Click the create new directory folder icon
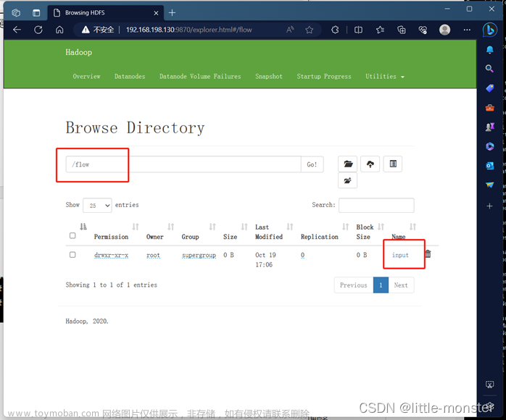The width and height of the screenshot is (506, 420). point(347,164)
